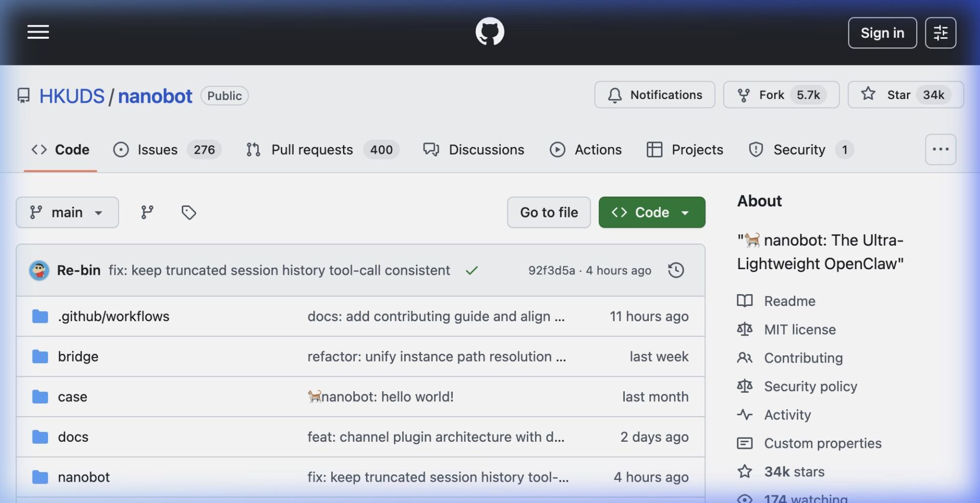Screen dimensions: 980x503
Task: Click the commit history clock icon
Action: coord(676,270)
